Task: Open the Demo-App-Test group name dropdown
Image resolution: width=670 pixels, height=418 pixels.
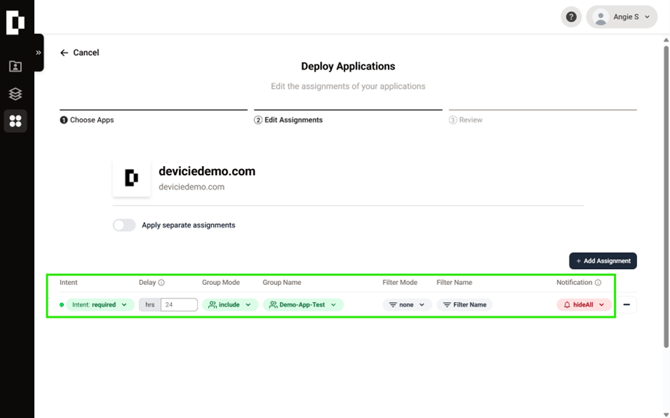Action: point(303,305)
